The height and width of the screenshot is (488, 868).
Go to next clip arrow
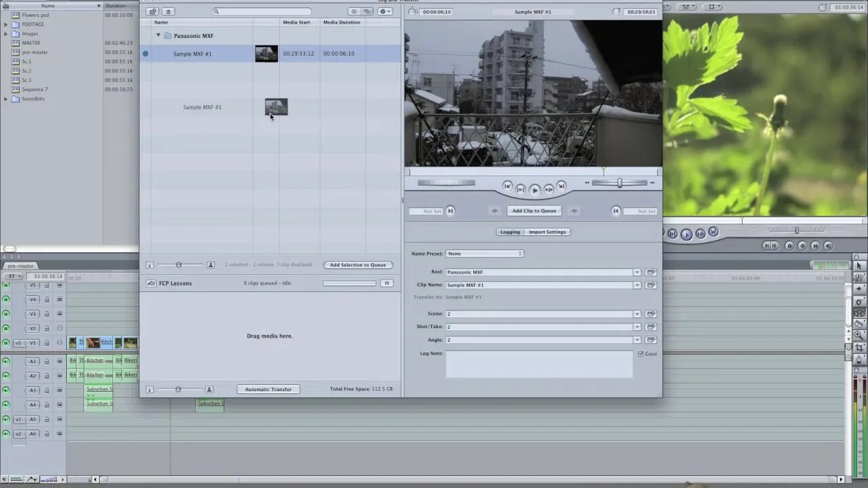pyautogui.click(x=574, y=211)
